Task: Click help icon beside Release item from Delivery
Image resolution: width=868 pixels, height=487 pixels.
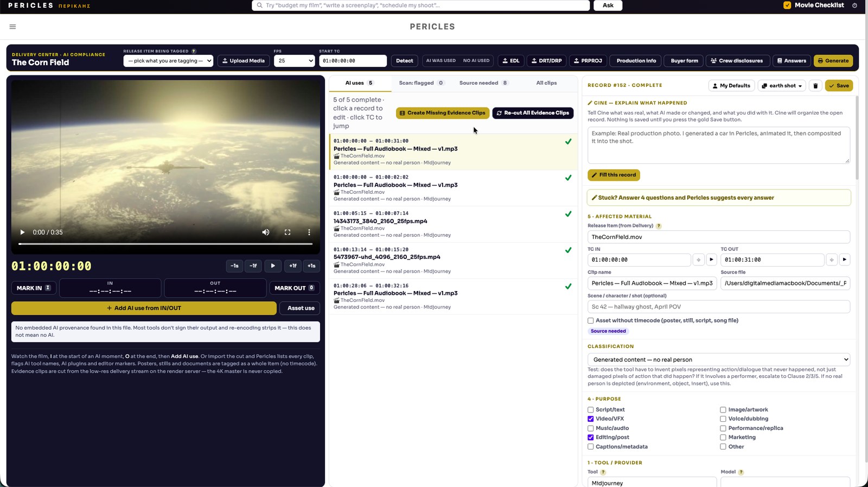Action: click(x=659, y=226)
